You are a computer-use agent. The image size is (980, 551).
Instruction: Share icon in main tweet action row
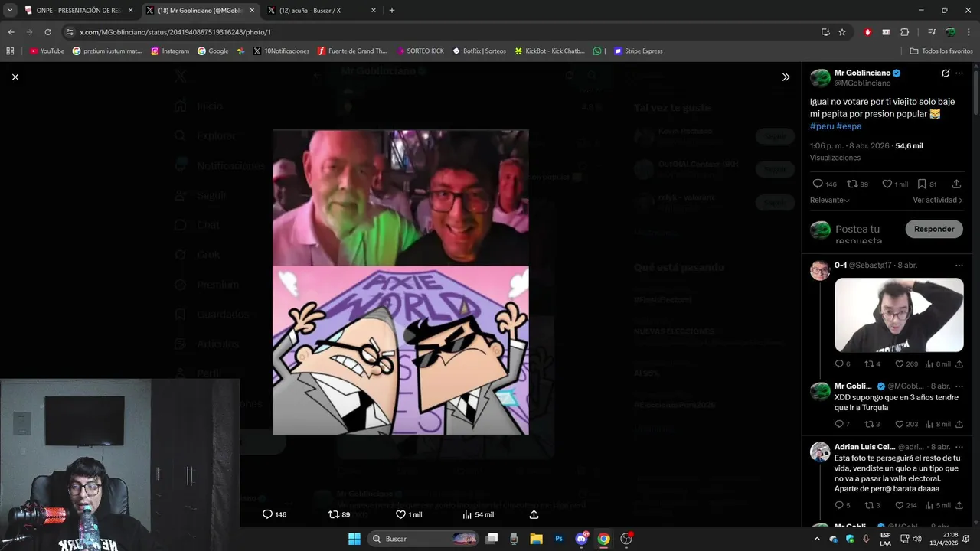tap(956, 184)
